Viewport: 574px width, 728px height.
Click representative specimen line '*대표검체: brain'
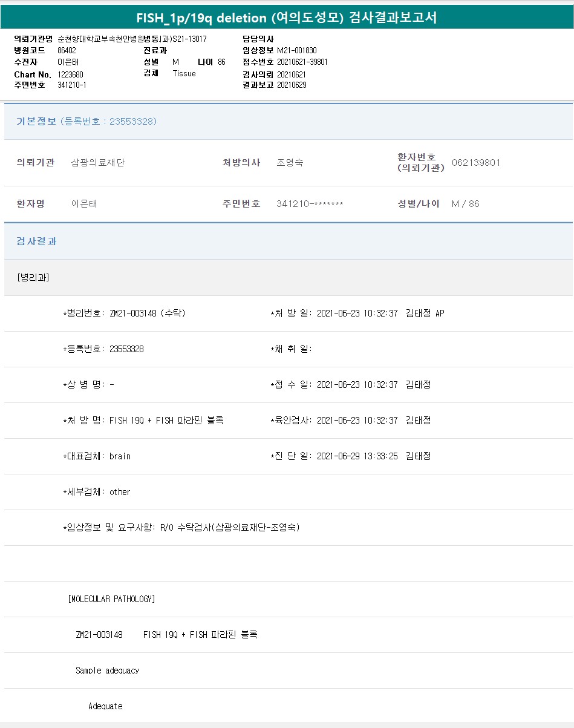point(97,456)
